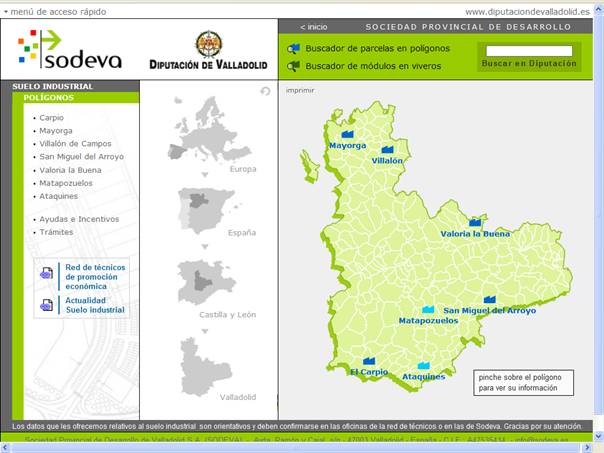Click the Ataquines marker icon on map

(423, 365)
